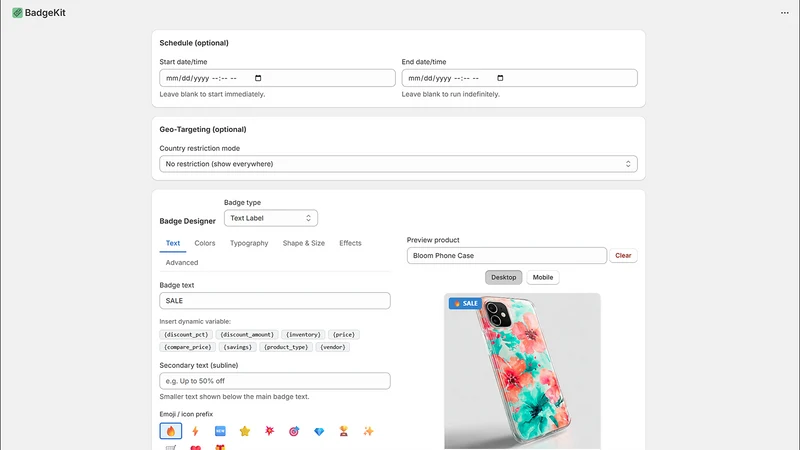Click the 'Leave blank to run indefinitely.' hint

coord(451,94)
